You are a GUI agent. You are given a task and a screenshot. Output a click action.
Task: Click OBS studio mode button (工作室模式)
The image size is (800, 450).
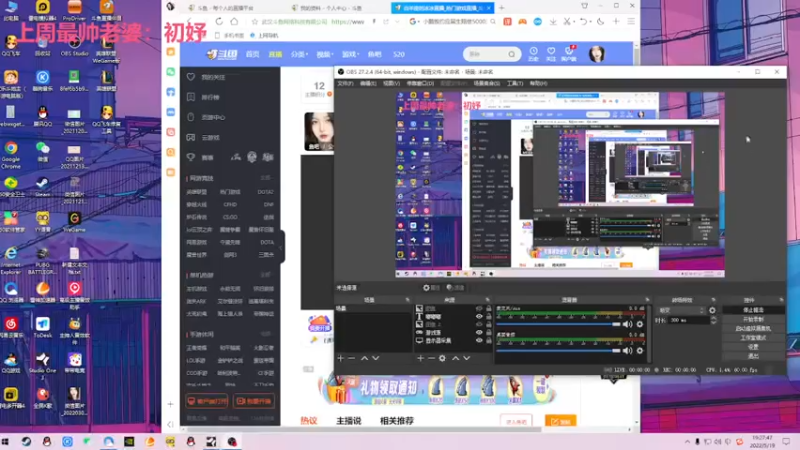753,338
